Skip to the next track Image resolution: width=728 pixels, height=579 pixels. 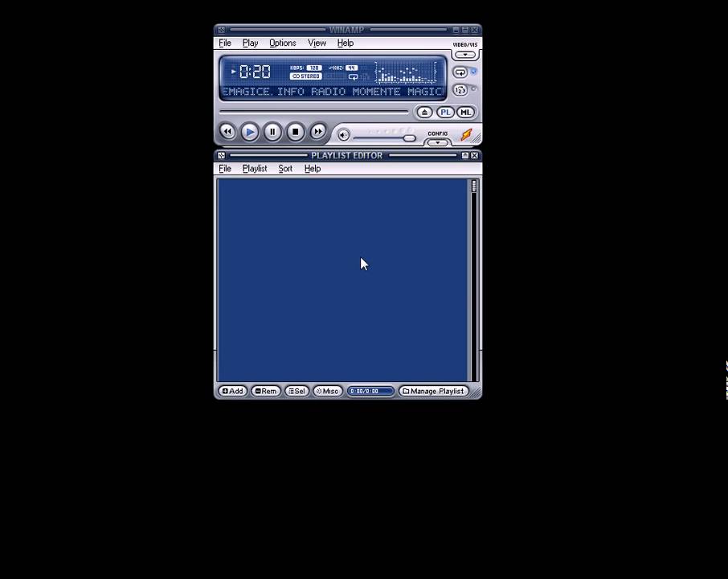click(x=317, y=132)
